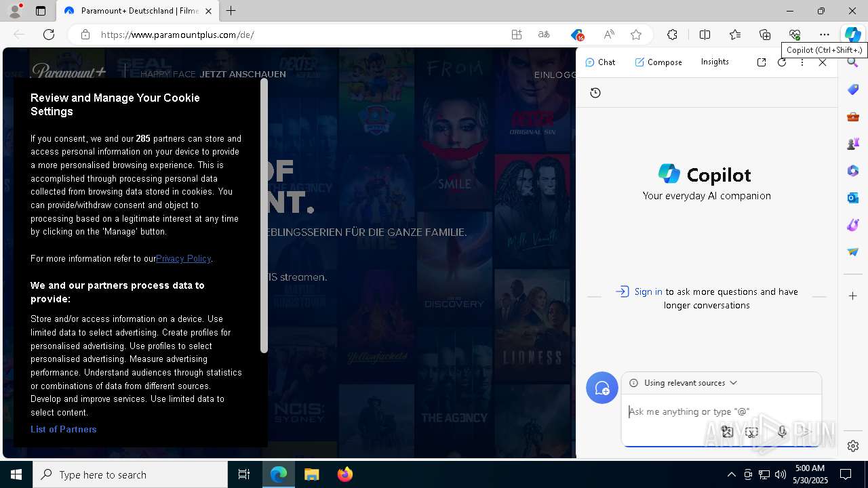Open sidebar Microsoft 365 icon

click(853, 171)
